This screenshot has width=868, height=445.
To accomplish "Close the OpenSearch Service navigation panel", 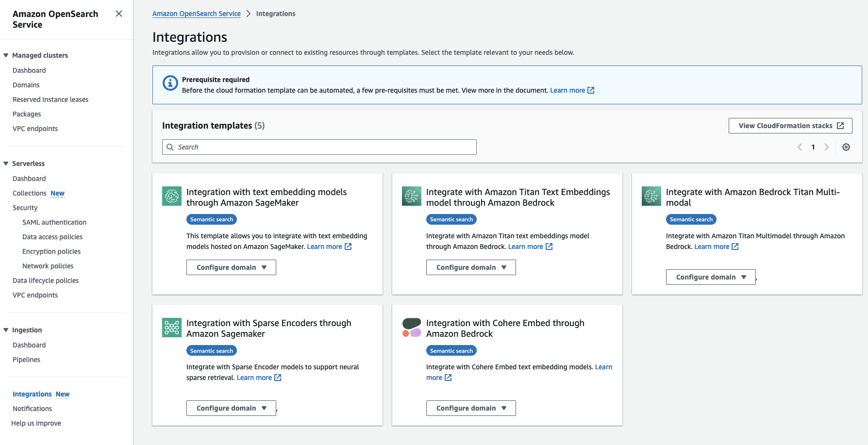I will click(x=119, y=14).
